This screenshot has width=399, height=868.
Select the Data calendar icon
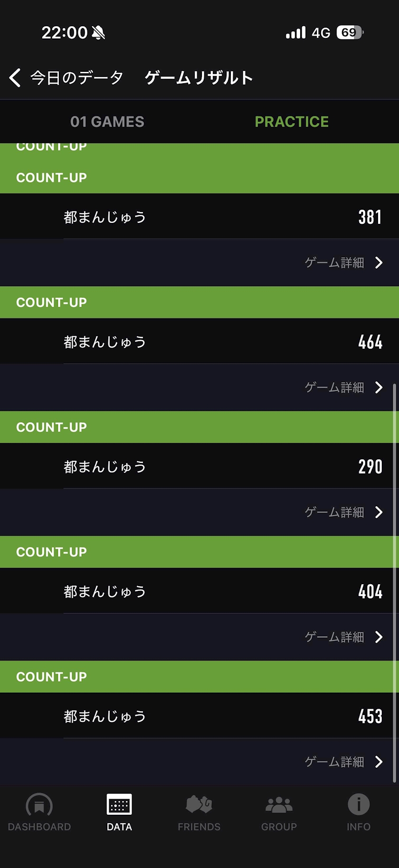[x=119, y=804]
